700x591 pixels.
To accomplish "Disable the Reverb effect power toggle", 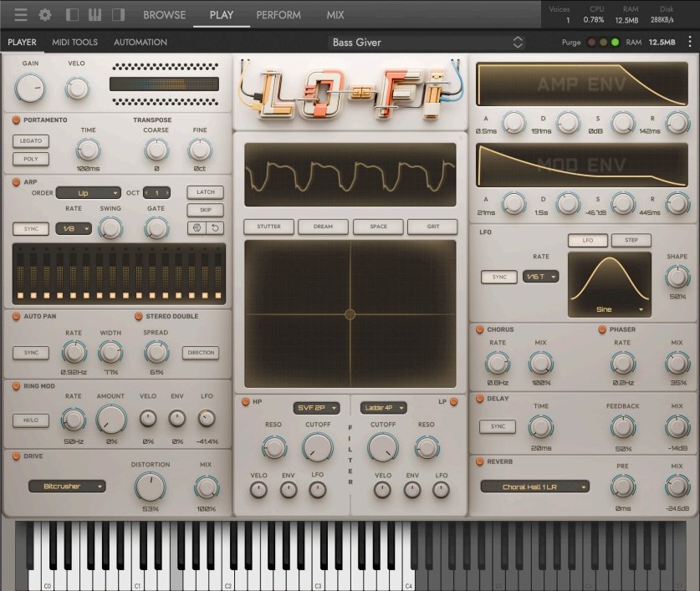I will coord(479,461).
